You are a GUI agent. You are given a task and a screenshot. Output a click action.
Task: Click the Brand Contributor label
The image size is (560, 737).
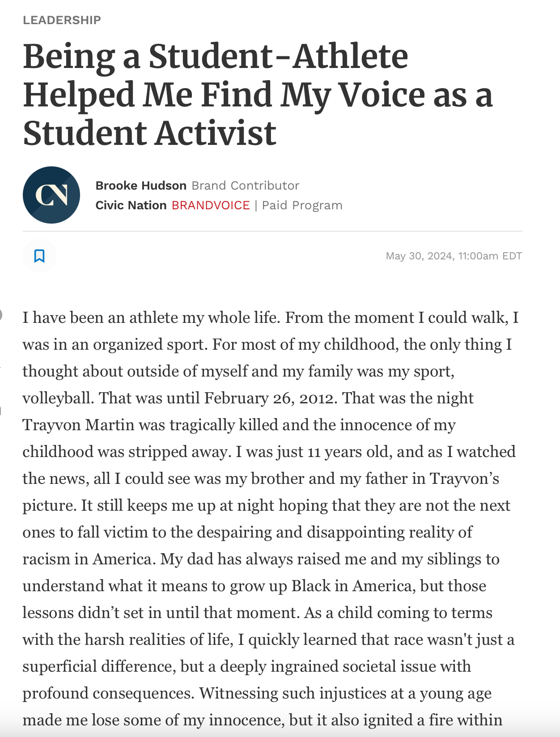[245, 186]
